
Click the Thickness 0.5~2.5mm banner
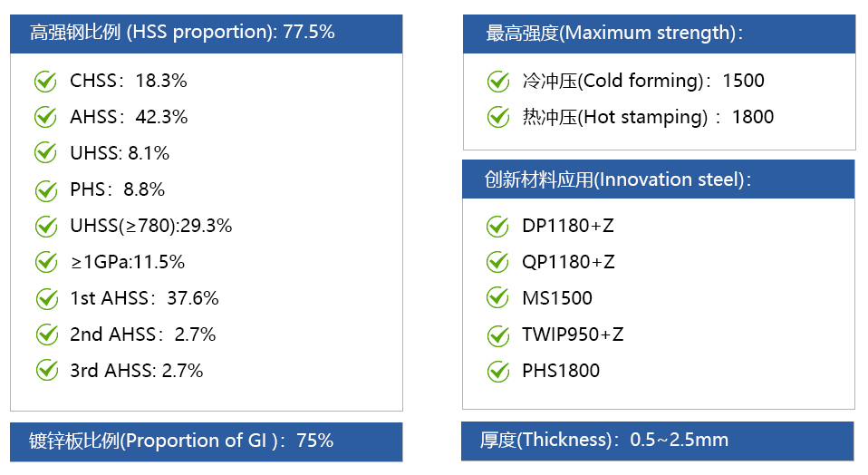coord(658,441)
